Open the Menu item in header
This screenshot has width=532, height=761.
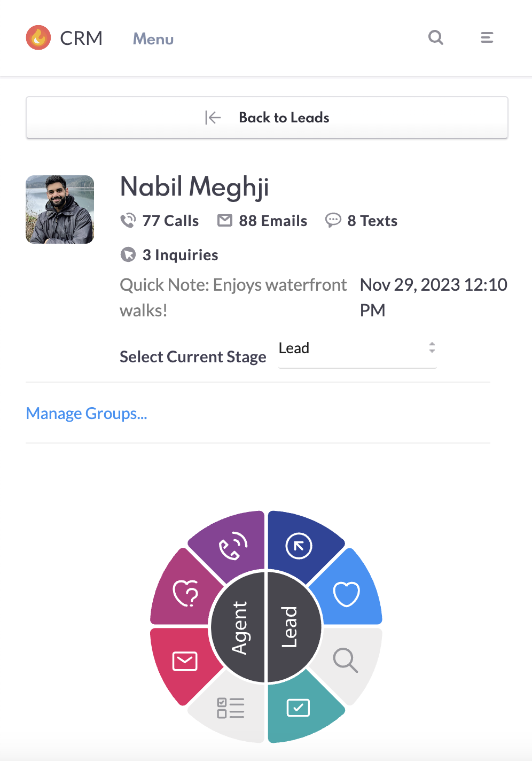point(153,39)
